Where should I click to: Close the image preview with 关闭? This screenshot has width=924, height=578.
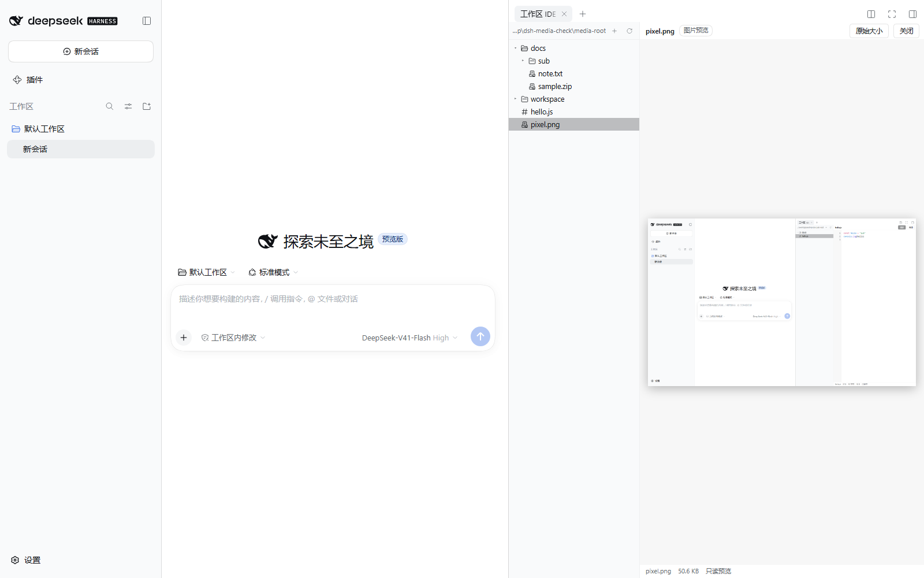[906, 31]
